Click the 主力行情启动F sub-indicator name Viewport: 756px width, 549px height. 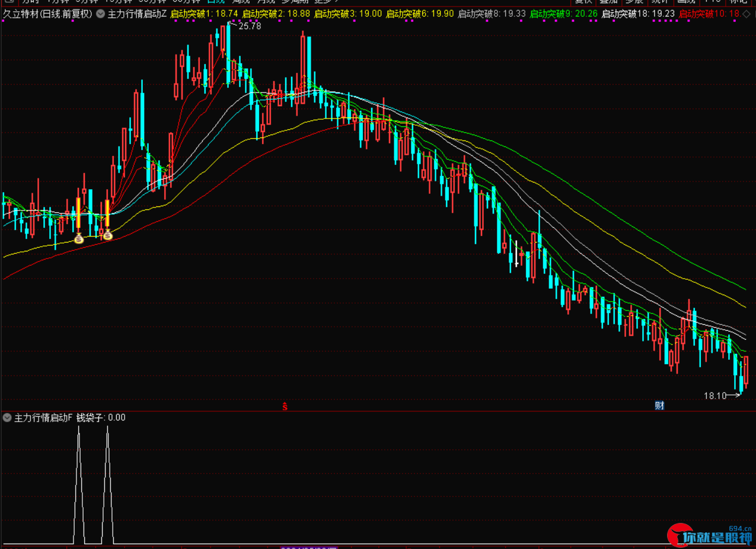pyautogui.click(x=43, y=417)
